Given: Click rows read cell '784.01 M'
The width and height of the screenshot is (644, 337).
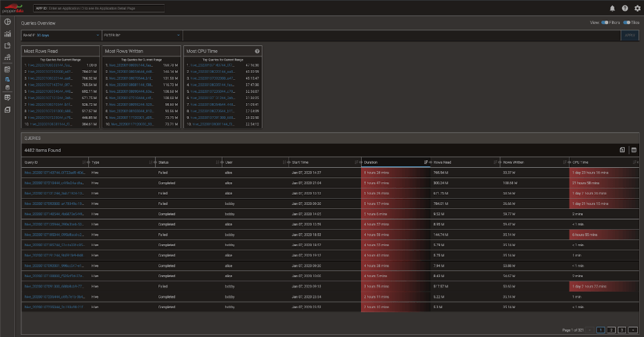Looking at the screenshot, I should coord(464,204).
